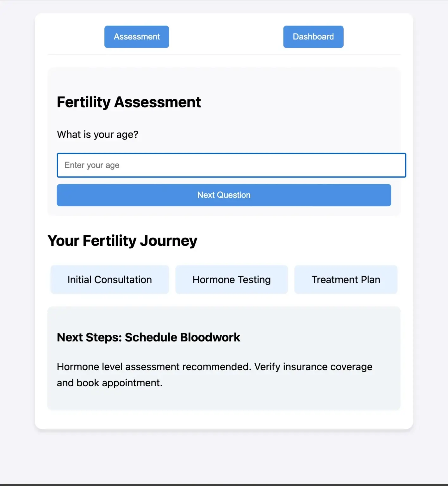
Task: Click the Next Question button
Action: pos(224,195)
